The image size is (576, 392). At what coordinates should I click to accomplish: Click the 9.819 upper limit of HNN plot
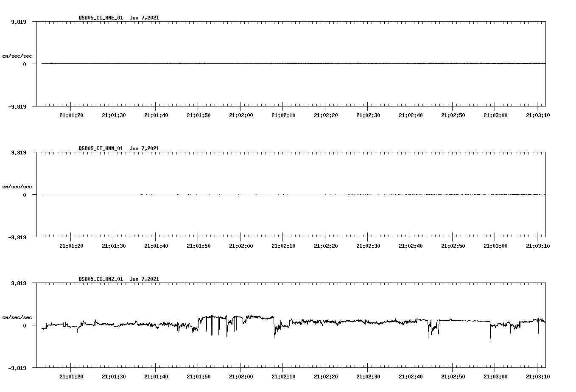pyautogui.click(x=19, y=153)
